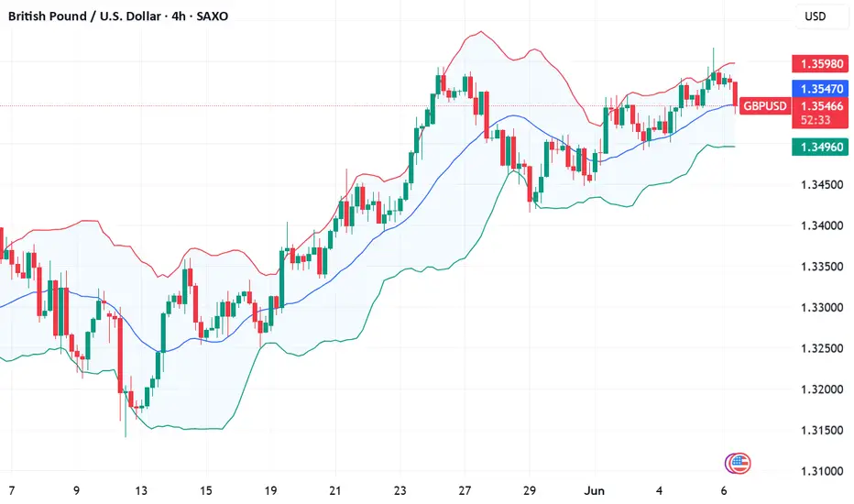
Task: Click the GBPUSD symbol price tag
Action: (x=765, y=105)
